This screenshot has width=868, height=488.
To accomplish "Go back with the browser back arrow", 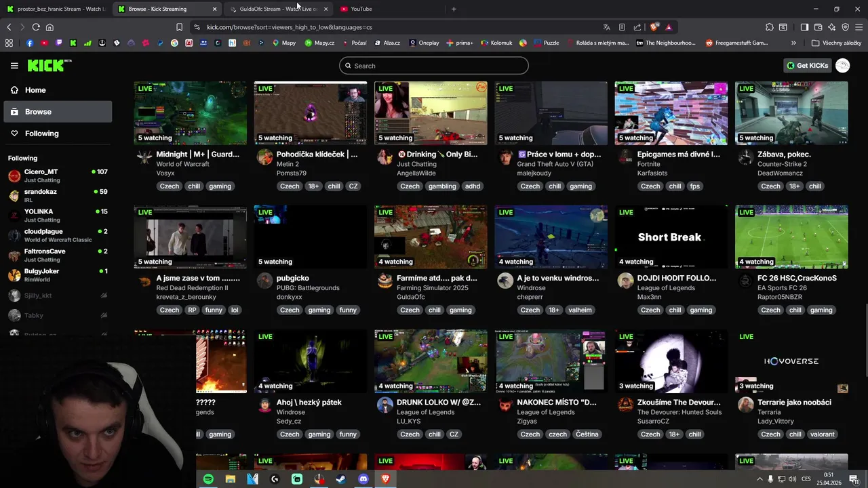I will [9, 27].
